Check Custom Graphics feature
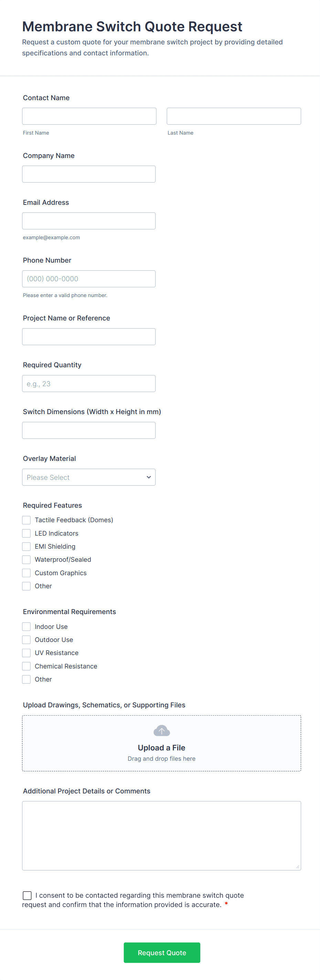Screen dimensions: 320x980 click(26, 572)
